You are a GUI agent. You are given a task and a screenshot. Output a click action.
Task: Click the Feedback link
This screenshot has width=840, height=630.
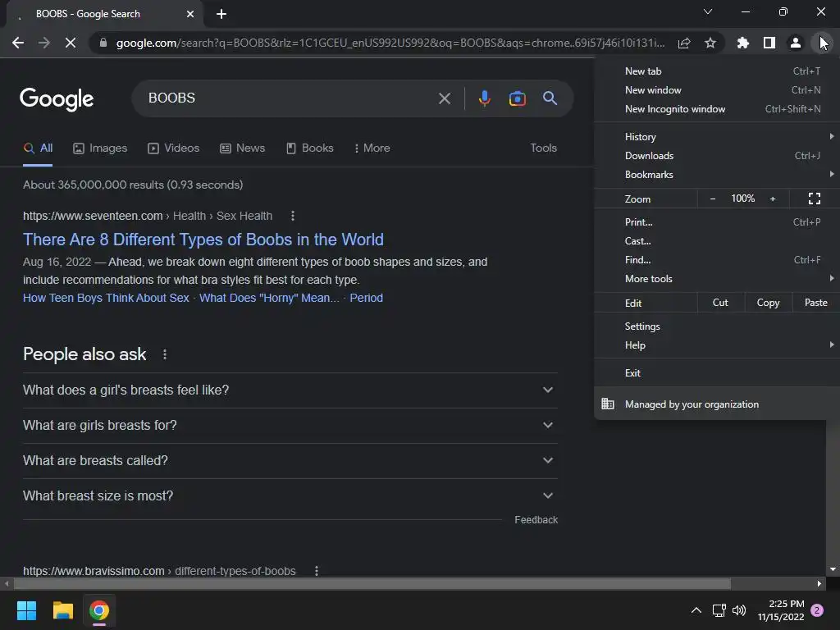click(536, 519)
